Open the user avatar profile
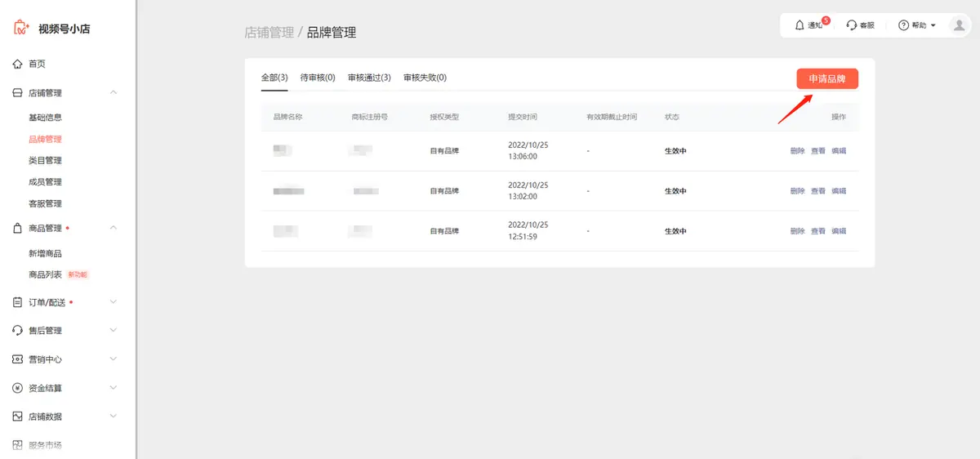The width and height of the screenshot is (980, 459). 959,25
